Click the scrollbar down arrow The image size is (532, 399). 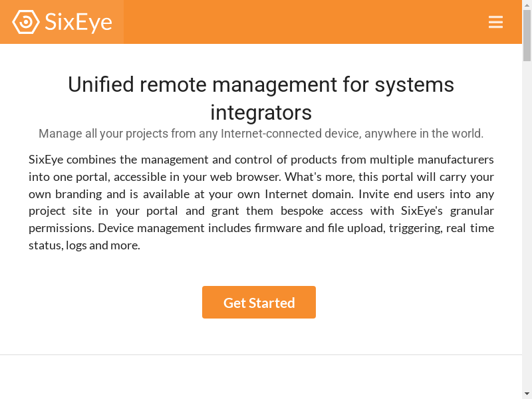[527, 393]
